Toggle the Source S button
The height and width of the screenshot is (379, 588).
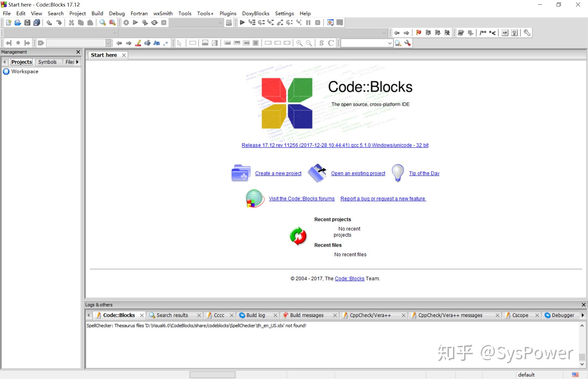tap(321, 43)
